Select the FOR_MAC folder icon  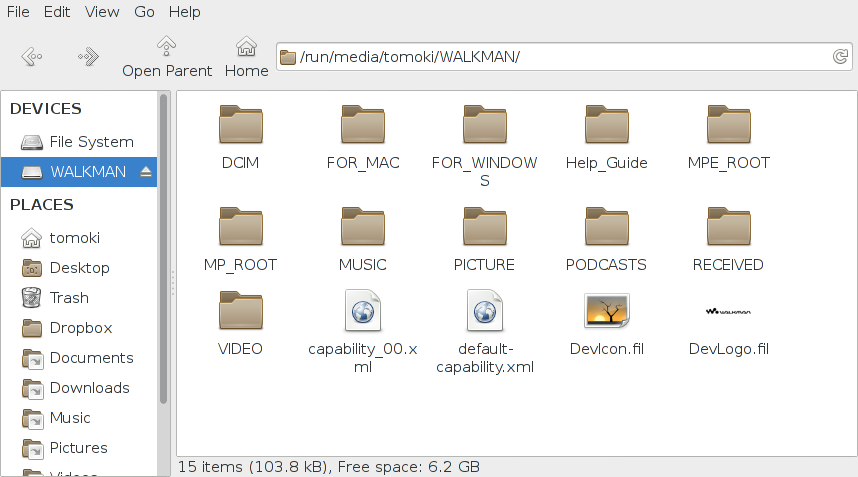tap(363, 124)
